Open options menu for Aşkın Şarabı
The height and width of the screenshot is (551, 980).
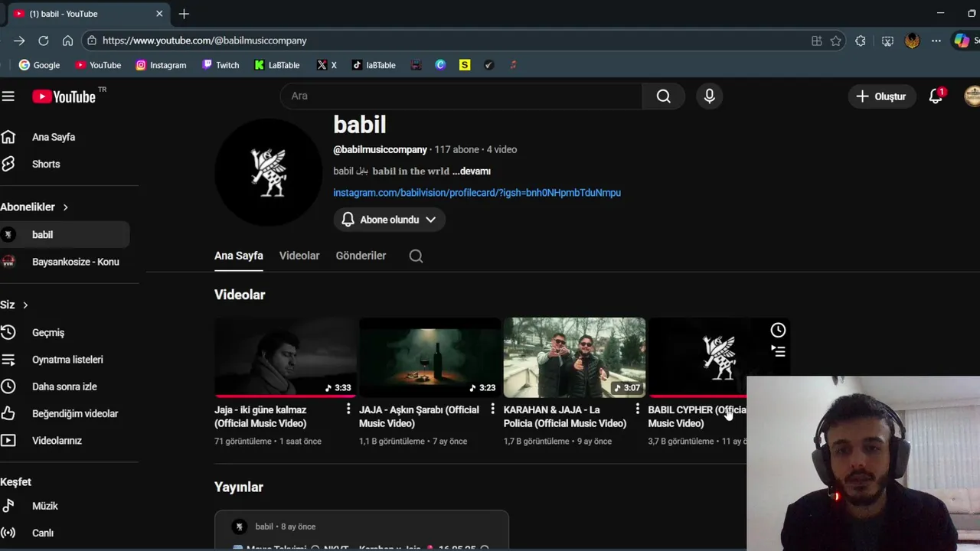[492, 409]
